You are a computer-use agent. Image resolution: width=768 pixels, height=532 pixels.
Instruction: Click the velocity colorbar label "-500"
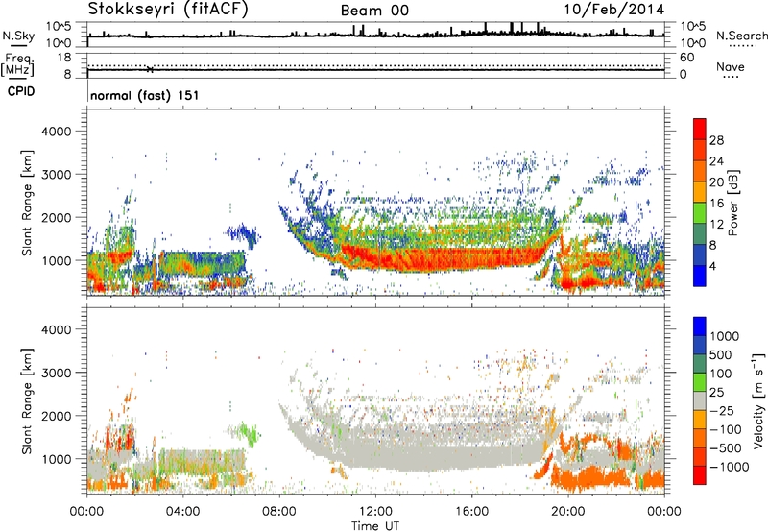(x=726, y=448)
